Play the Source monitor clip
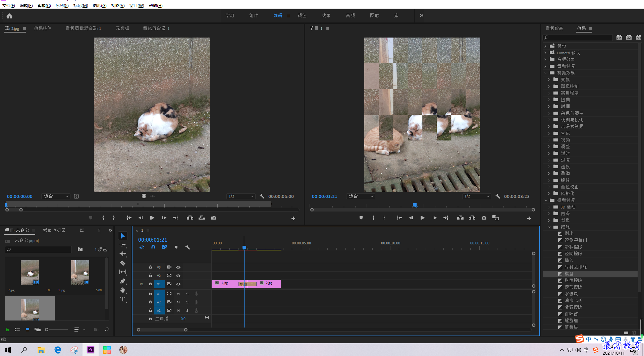The image size is (644, 356). [x=152, y=218]
